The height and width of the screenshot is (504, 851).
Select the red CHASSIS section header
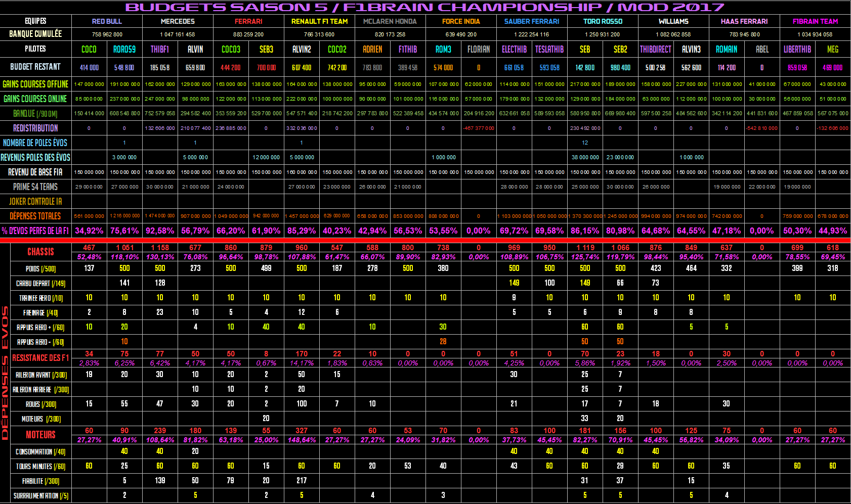(40, 252)
